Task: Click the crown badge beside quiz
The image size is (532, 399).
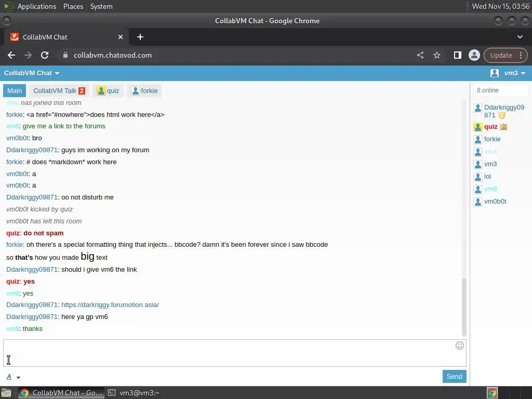Action: click(503, 127)
